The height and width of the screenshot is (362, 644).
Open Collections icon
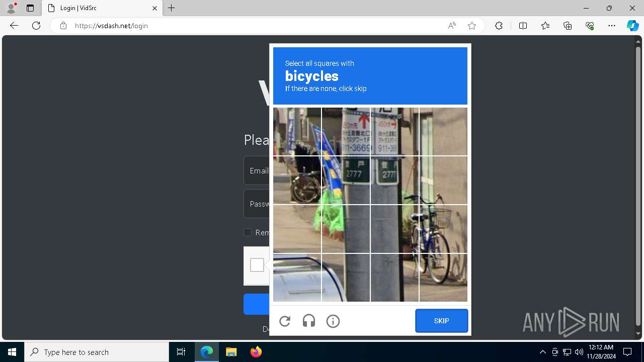point(568,26)
